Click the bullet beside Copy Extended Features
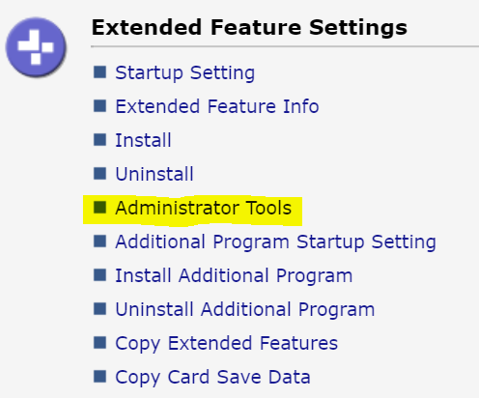 (100, 343)
